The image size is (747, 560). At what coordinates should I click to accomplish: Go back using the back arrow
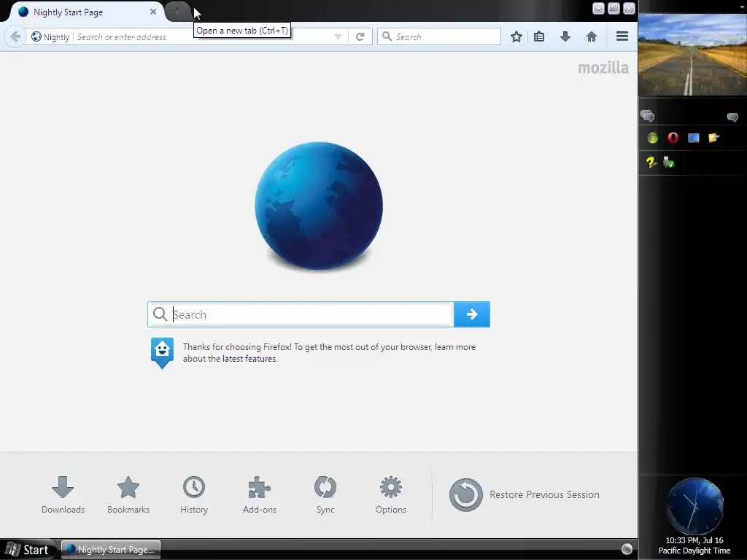click(15, 36)
